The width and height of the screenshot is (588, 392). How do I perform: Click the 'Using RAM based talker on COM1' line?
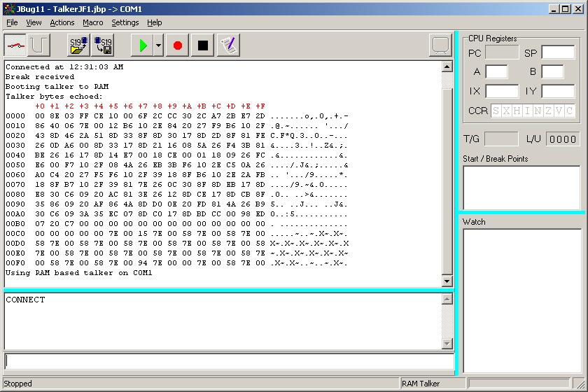[78, 273]
